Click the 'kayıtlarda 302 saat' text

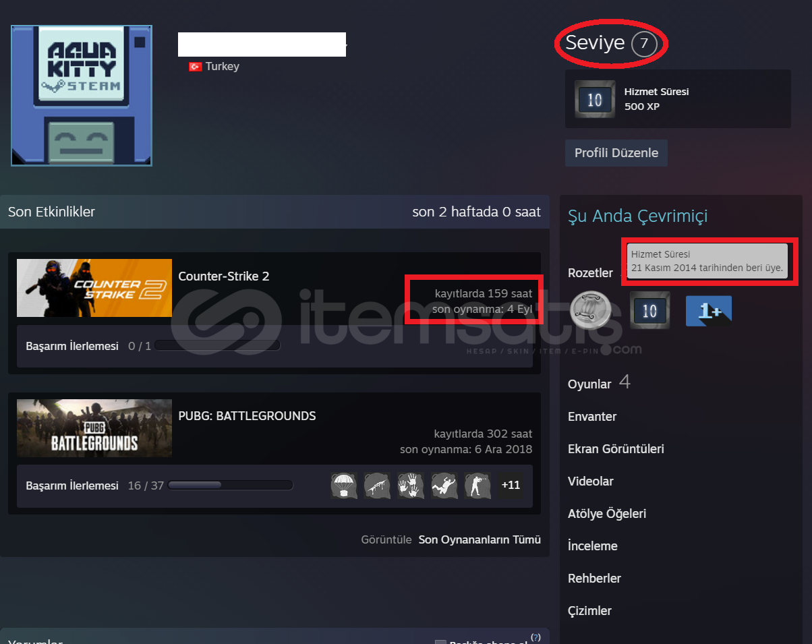click(x=484, y=434)
